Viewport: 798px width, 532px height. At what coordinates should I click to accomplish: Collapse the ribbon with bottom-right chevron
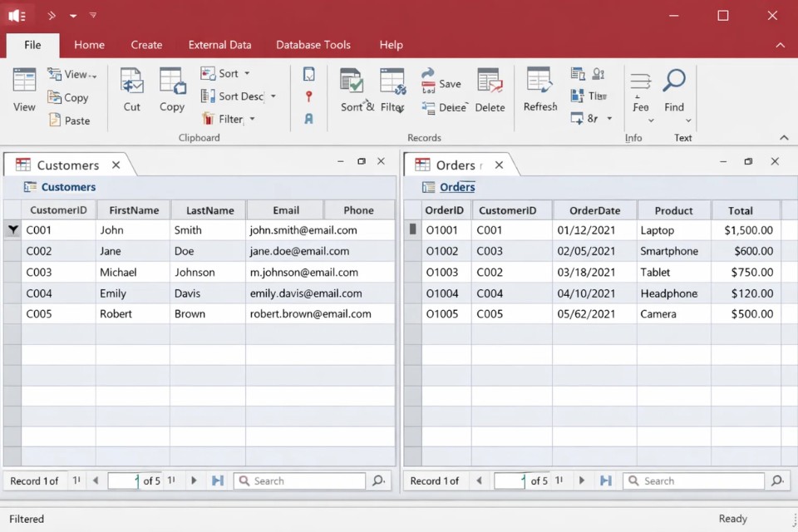(783, 138)
